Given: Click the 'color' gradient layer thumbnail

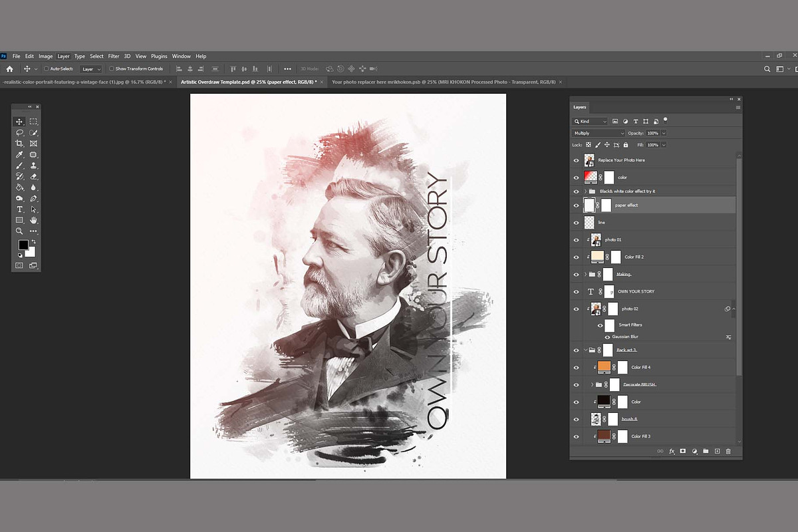Looking at the screenshot, I should [x=590, y=178].
